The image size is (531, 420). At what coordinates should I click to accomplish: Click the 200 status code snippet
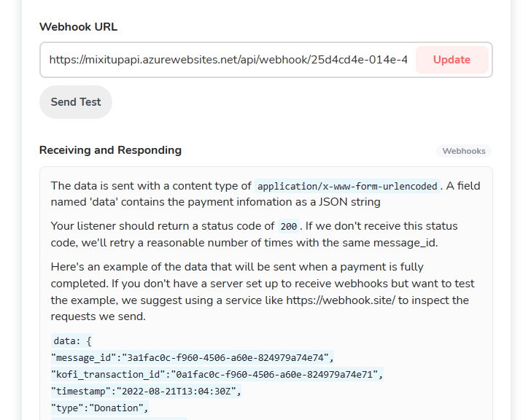289,227
